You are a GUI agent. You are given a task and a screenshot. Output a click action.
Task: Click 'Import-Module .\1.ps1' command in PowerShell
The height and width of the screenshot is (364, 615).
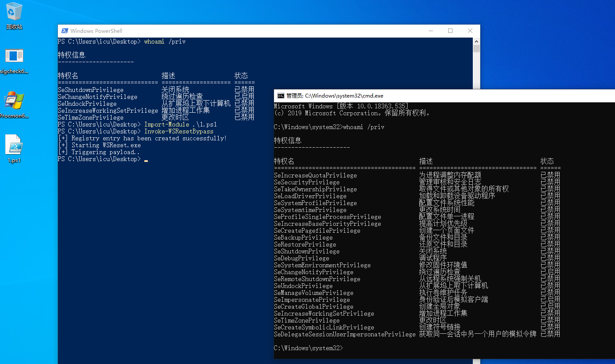coord(181,124)
